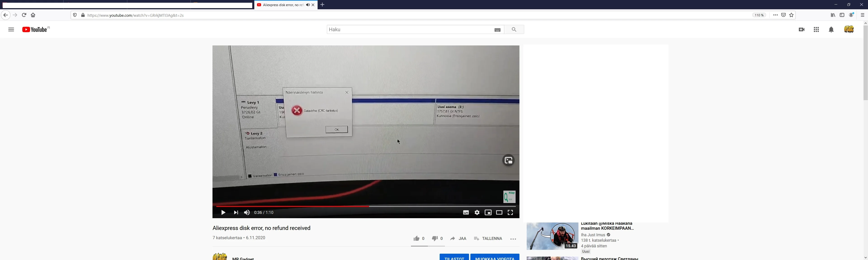Open TALLENNA save to playlist menu

488,239
